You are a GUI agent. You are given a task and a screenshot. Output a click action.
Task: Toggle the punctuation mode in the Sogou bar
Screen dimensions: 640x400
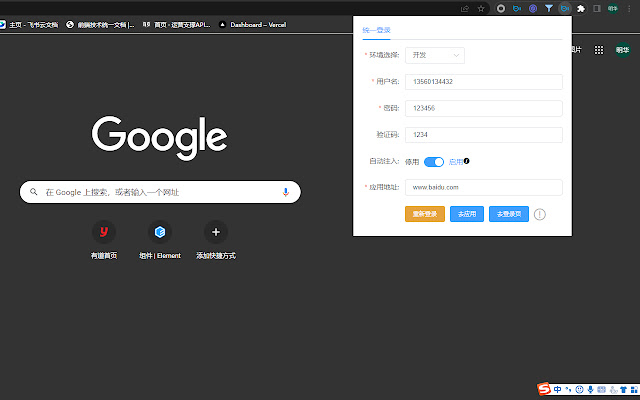pos(568,389)
